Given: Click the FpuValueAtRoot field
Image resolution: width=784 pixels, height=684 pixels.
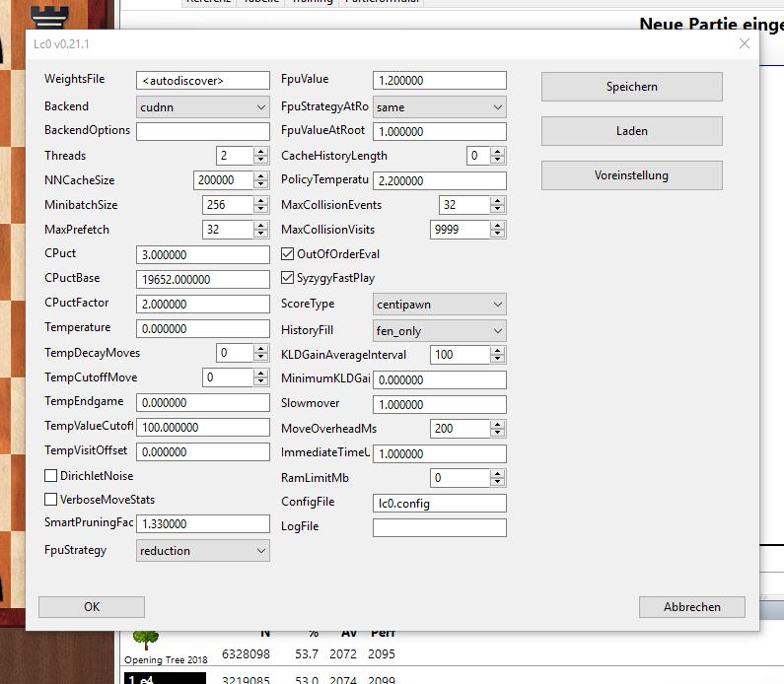Looking at the screenshot, I should 440,131.
